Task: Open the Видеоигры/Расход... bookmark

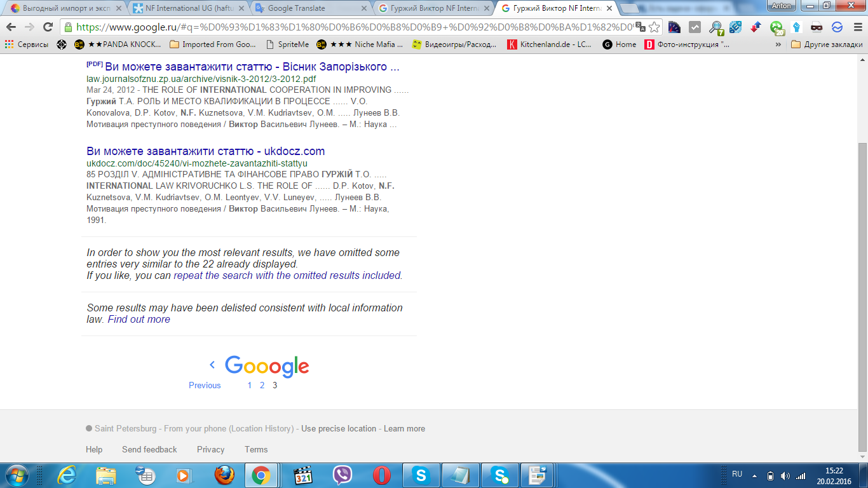Action: click(x=455, y=44)
